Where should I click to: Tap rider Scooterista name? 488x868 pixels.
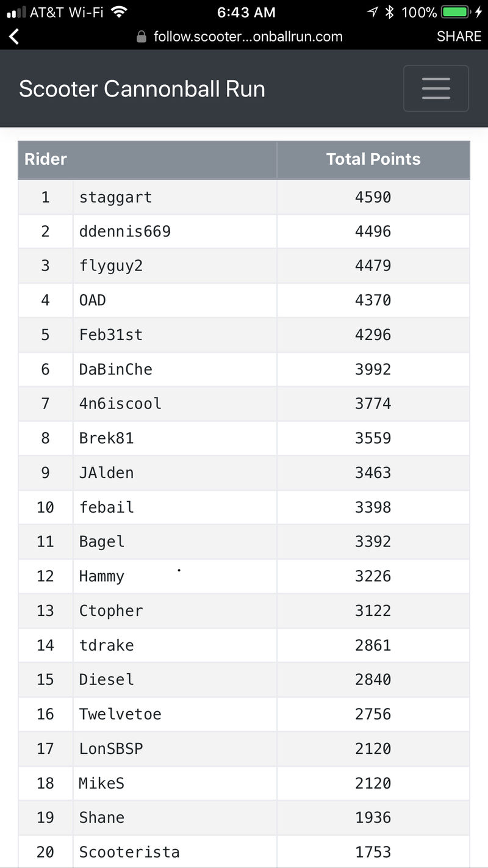tap(129, 852)
